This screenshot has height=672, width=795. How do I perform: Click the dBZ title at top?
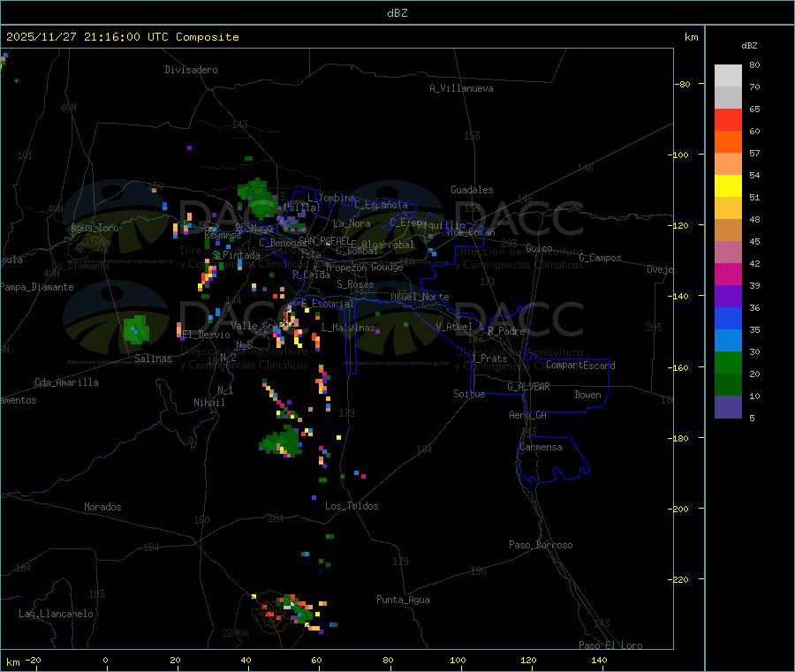(x=397, y=13)
